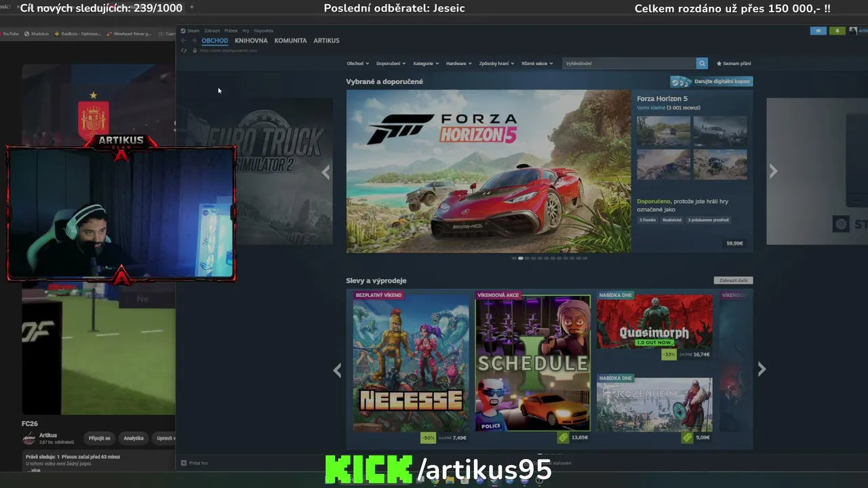Switch to the KNIHOVNA tab
Viewport: 868px width, 488px height.
251,41
